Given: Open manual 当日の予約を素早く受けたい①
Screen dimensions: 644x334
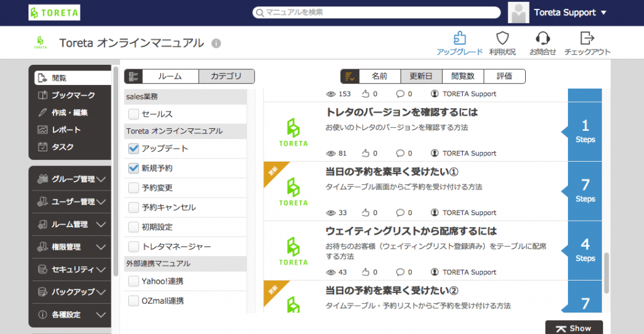Looking at the screenshot, I should [392, 172].
